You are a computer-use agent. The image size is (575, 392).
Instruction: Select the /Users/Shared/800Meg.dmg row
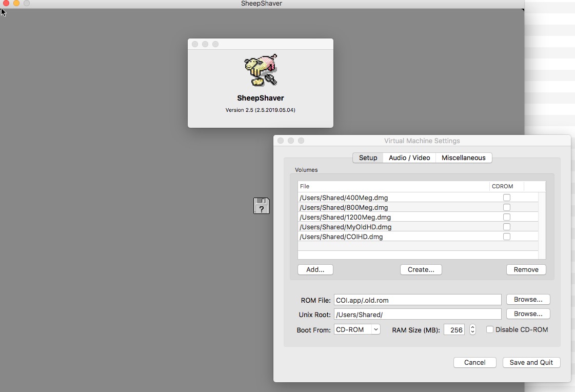pos(418,208)
